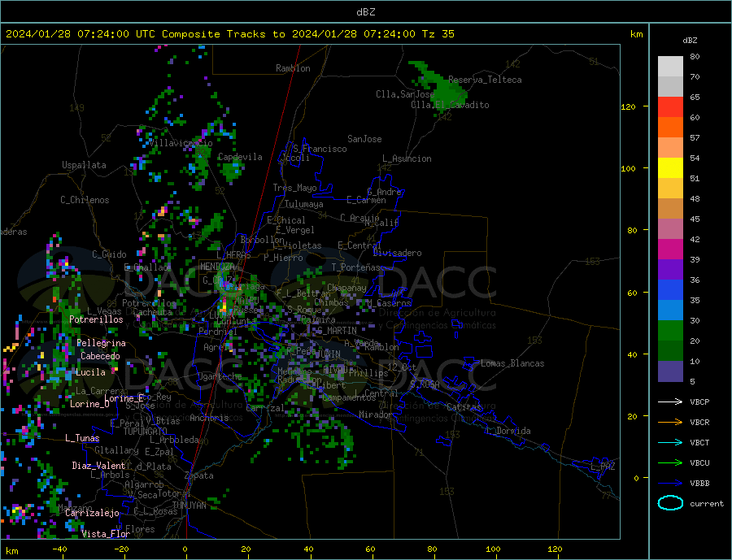This screenshot has height=560, width=732.
Task: Click the Pellegrina map label
Action: point(102,344)
